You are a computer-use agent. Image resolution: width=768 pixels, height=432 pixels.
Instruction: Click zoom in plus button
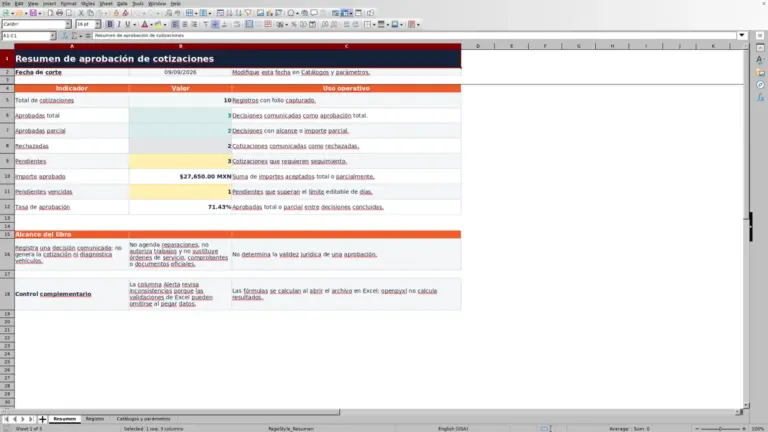[x=744, y=429]
